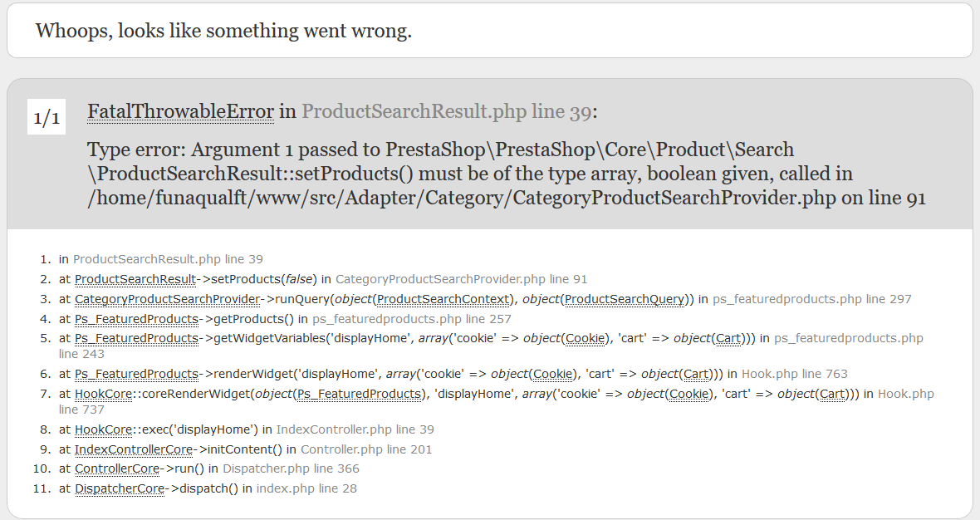Open Hook.php line 763 link
Image resolution: width=980 pixels, height=520 pixels.
pos(794,374)
